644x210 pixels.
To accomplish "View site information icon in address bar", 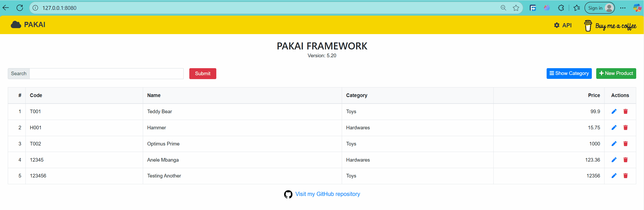I will pyautogui.click(x=35, y=8).
